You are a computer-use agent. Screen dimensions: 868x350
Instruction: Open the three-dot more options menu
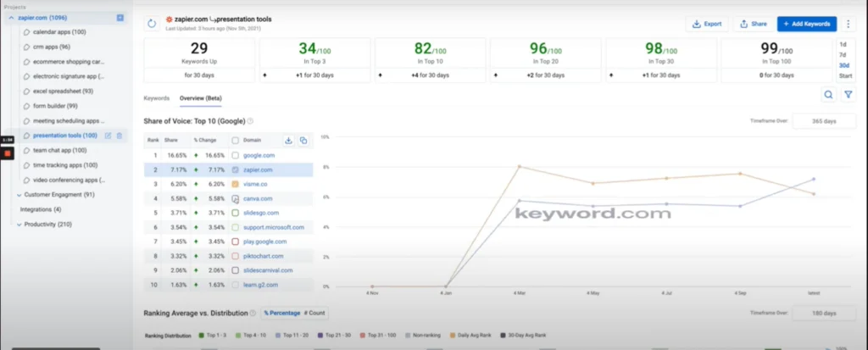pyautogui.click(x=848, y=24)
